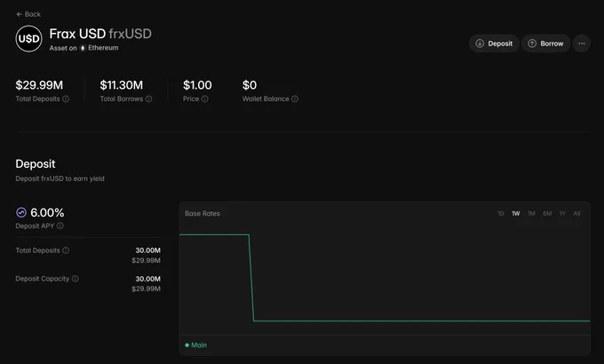Click the $0 wallet balance value
Screen dimensions: 604x364
(x=250, y=85)
